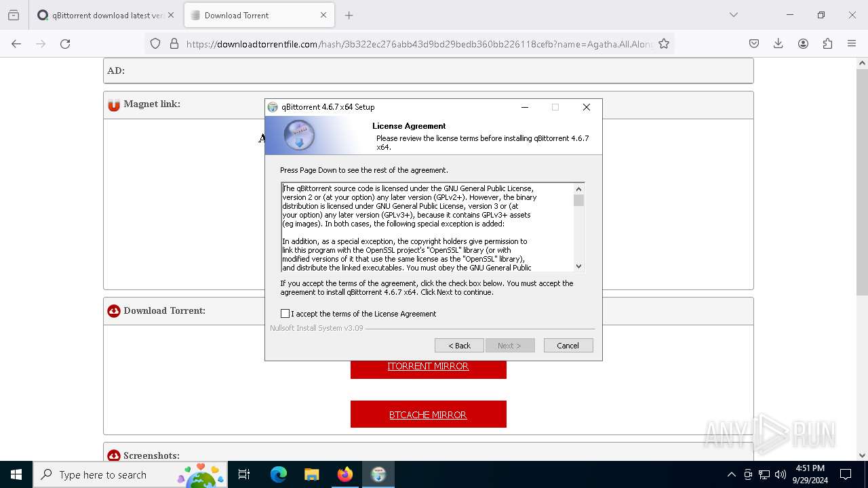Screen dimensions: 868x488
Task: Open the Firefox extensions icon
Action: coord(827,43)
